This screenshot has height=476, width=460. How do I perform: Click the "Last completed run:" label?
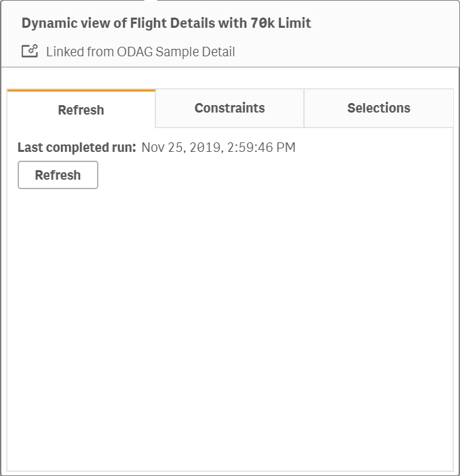click(77, 147)
